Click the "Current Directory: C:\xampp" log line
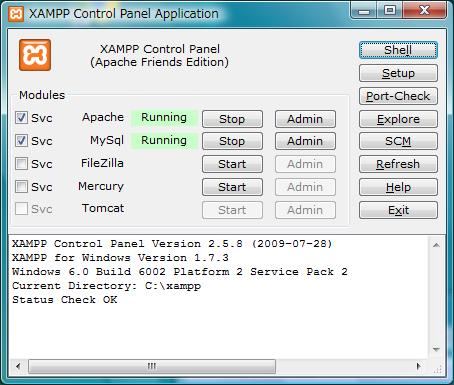Viewport: 454px width, 385px height. [107, 286]
